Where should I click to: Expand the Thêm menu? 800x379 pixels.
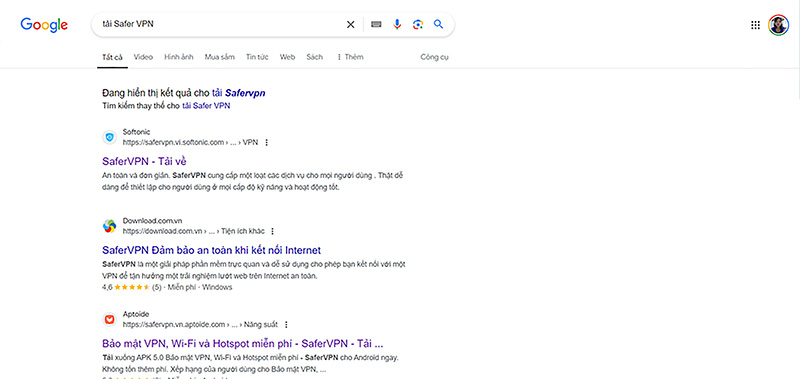coord(350,57)
